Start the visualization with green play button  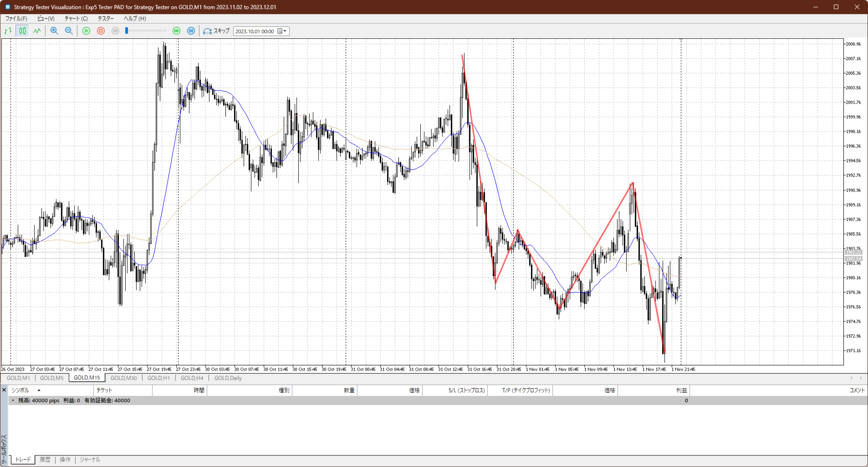(86, 31)
